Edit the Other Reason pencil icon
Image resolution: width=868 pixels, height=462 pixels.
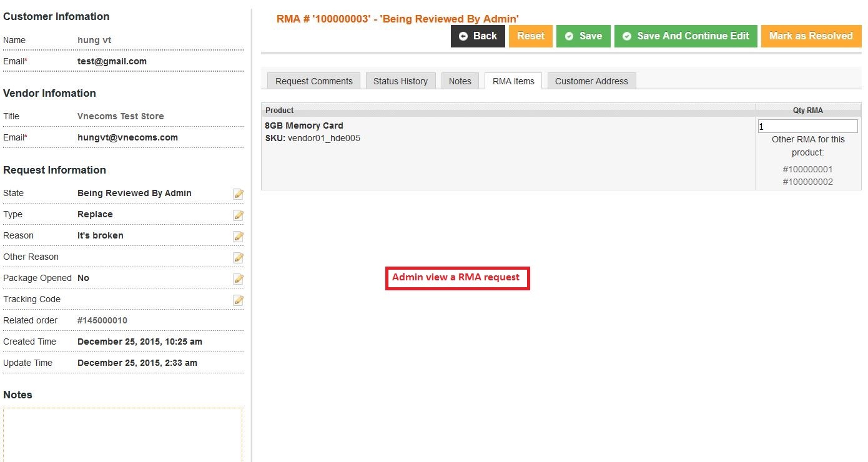pyautogui.click(x=238, y=258)
